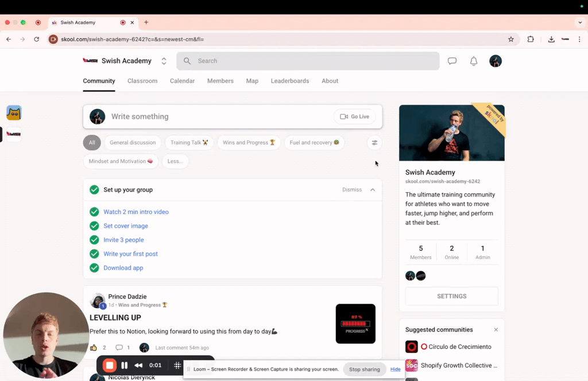
Task: Click Stop sharing button
Action: [x=365, y=370]
